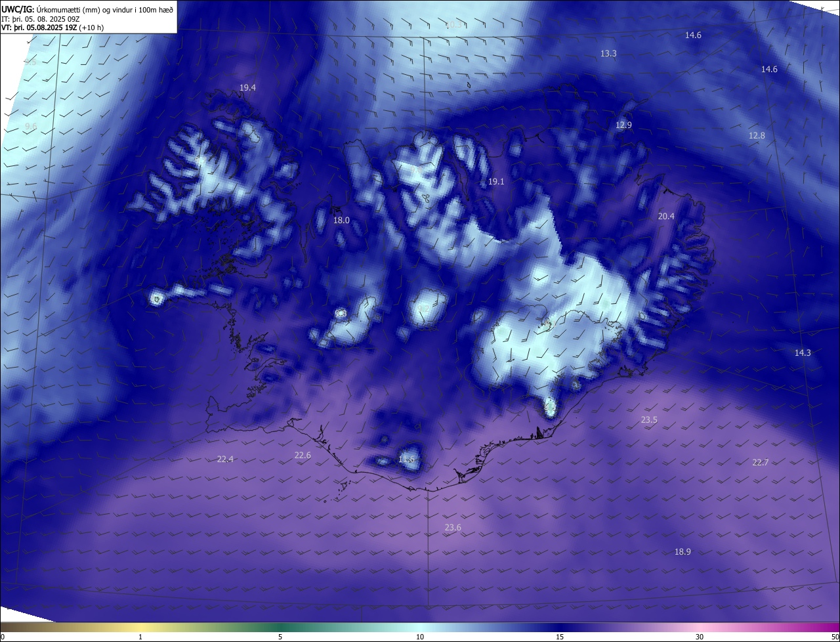Click the color scale tick label 30
The height and width of the screenshot is (642, 840).
700,637
